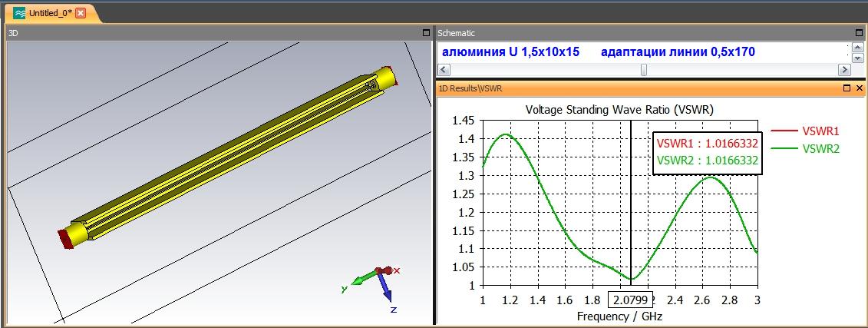This screenshot has height=328, width=868.
Task: Click the plot title Voltage Standing Wave Ratio
Action: tap(619, 110)
